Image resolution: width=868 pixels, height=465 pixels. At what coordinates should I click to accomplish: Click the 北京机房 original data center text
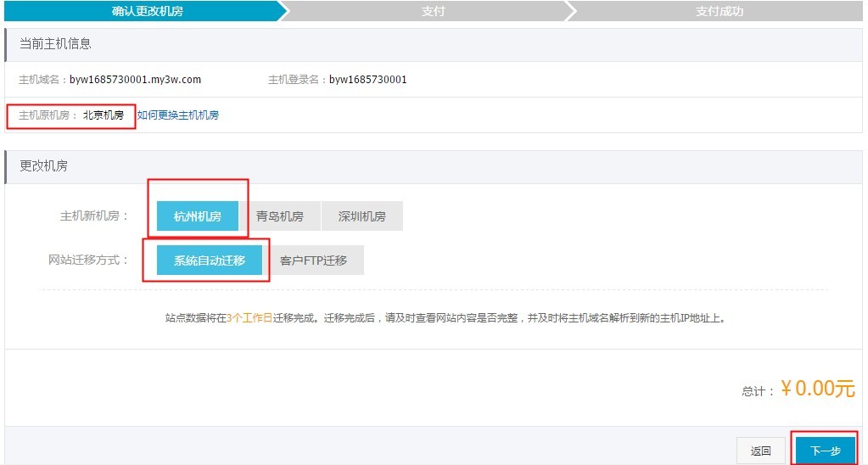pos(104,115)
